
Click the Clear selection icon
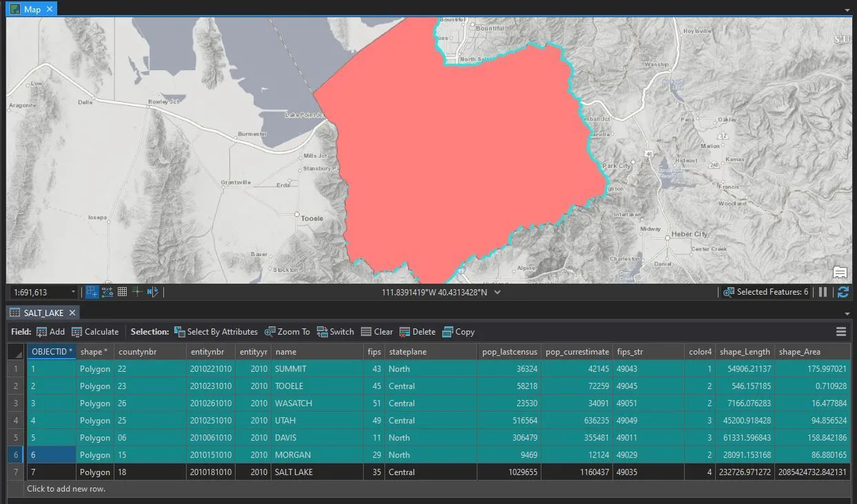377,331
